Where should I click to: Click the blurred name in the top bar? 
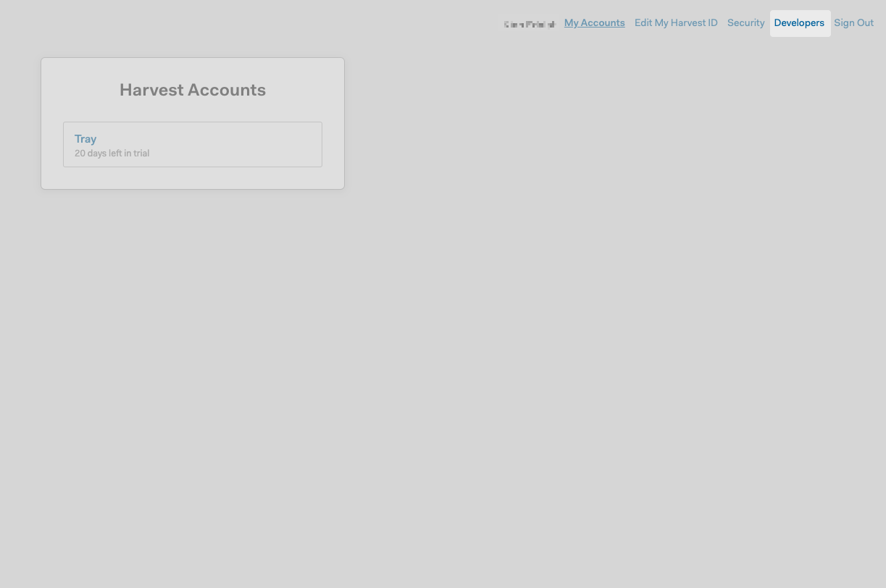coord(530,24)
